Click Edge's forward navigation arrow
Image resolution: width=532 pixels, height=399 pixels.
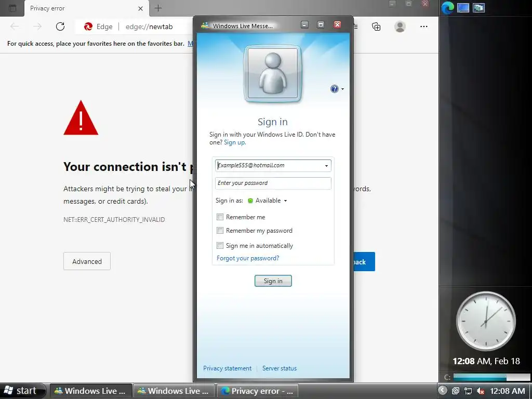37,26
